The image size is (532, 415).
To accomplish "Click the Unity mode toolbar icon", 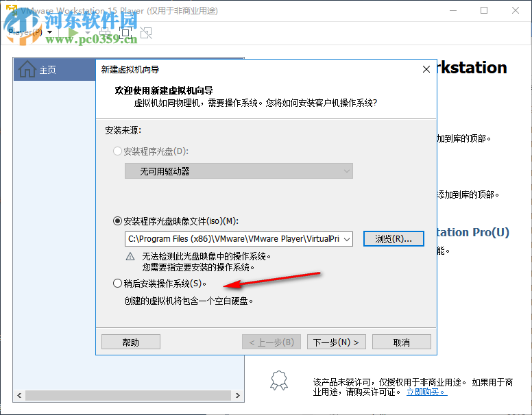I will tap(146, 33).
